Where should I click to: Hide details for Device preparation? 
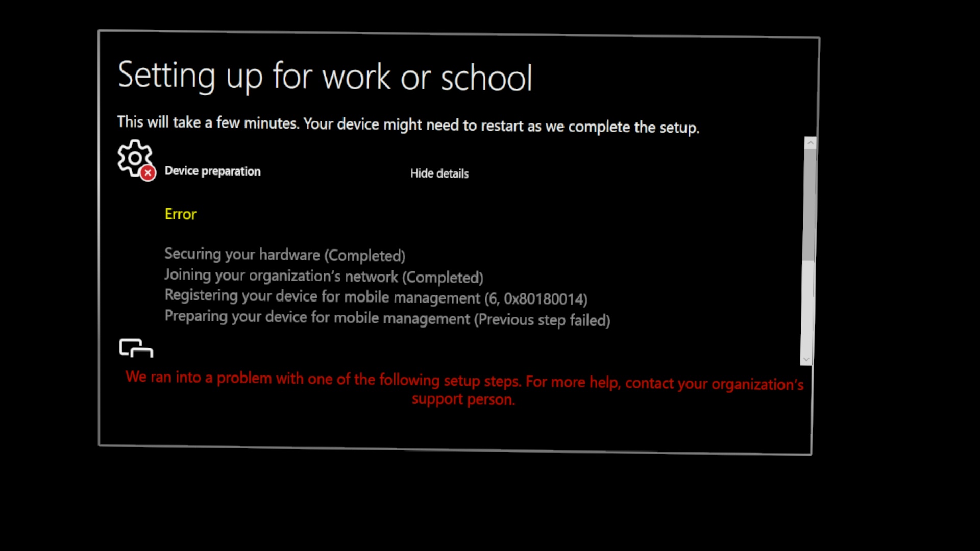439,173
